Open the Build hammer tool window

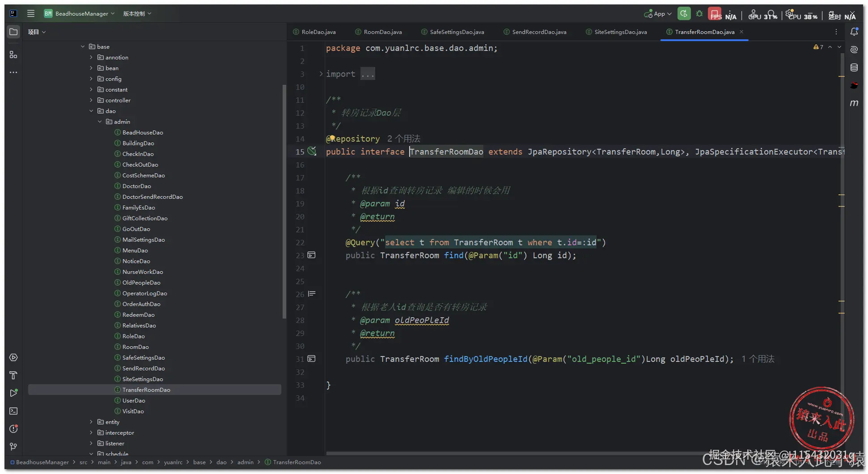click(13, 375)
